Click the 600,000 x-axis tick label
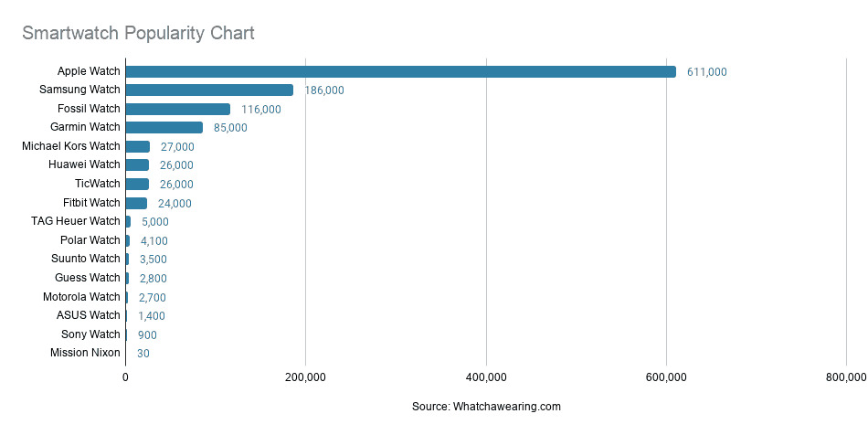Screen dimensions: 868x435 [666, 377]
